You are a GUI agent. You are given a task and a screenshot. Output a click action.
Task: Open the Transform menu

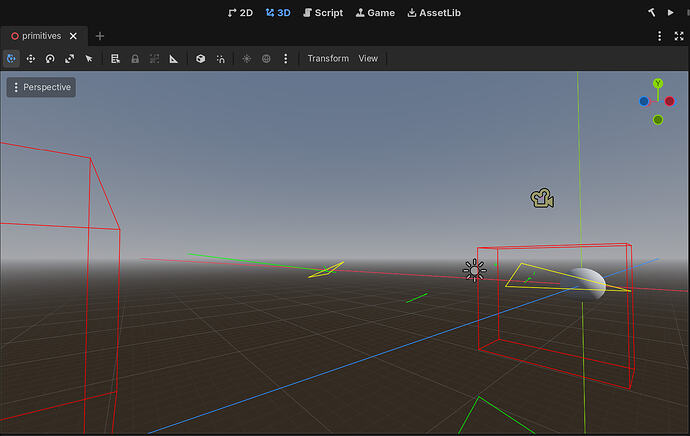328,59
